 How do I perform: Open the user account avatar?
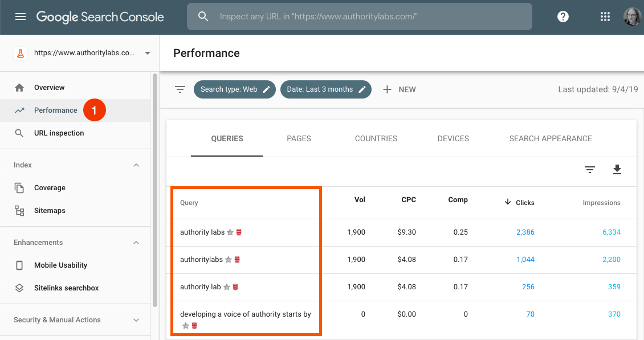click(632, 17)
